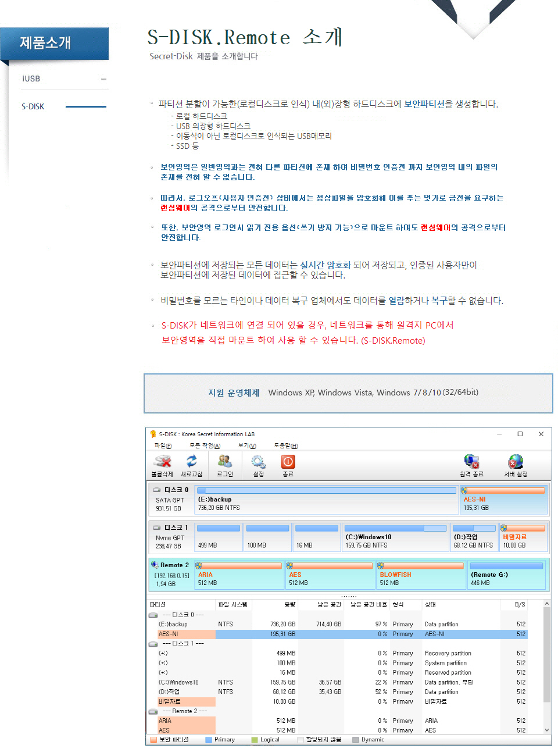Open the 도움말(H) menu
Image resolution: width=558 pixels, height=756 pixels.
tap(286, 446)
